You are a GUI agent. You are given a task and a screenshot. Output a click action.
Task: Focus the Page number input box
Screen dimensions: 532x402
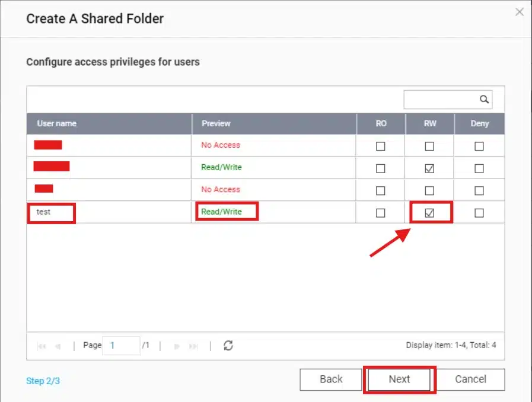[x=121, y=345]
